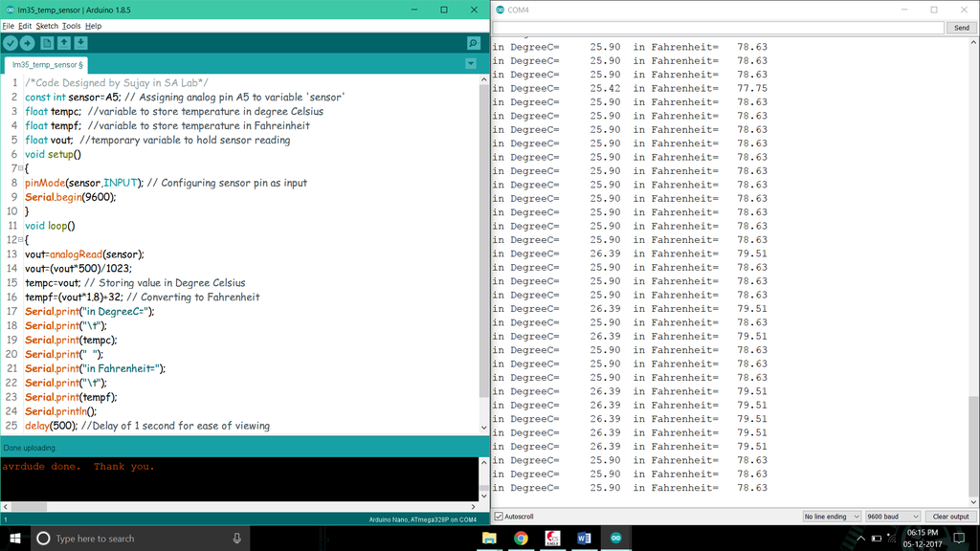Switch to Arduino app in taskbar
Image resolution: width=980 pixels, height=551 pixels.
[x=615, y=538]
